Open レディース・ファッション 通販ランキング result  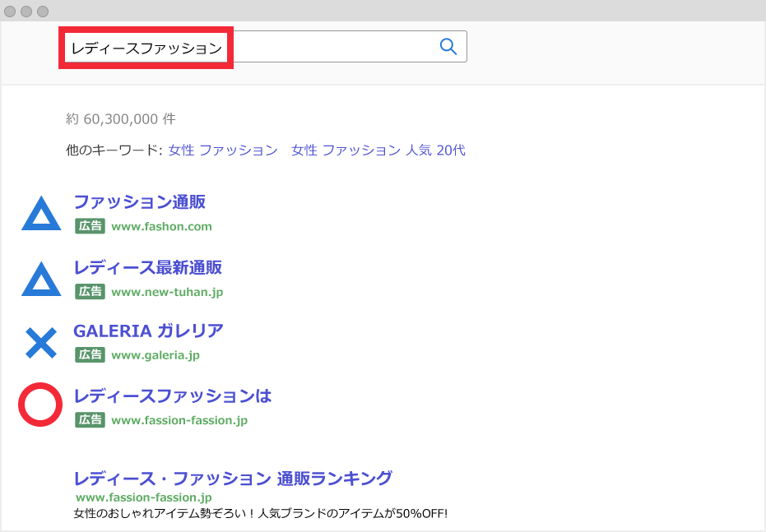[233, 478]
